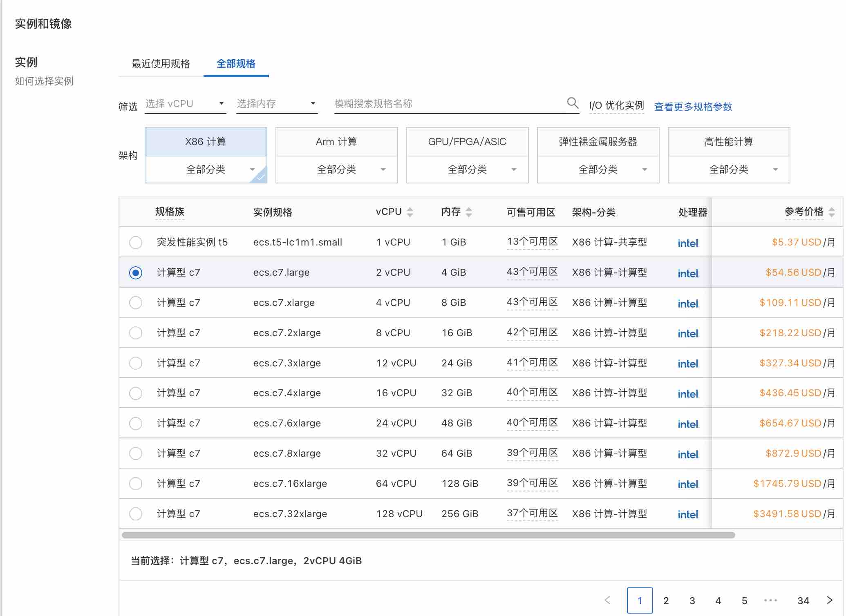Click current page 1 button
Image resolution: width=846 pixels, height=616 pixels.
tap(640, 600)
